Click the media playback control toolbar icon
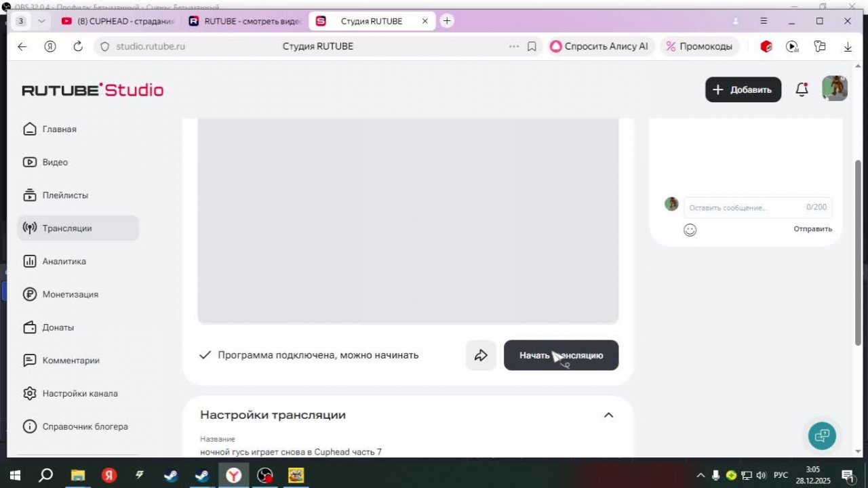The height and width of the screenshot is (488, 868). (792, 46)
